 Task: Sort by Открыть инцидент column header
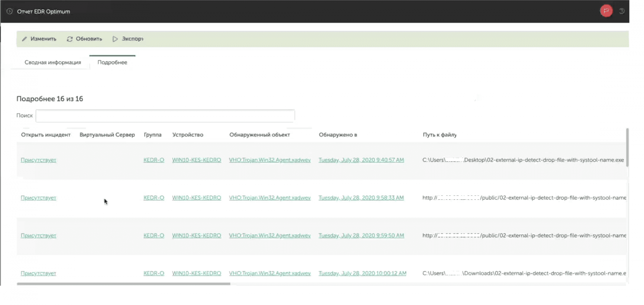tap(46, 135)
